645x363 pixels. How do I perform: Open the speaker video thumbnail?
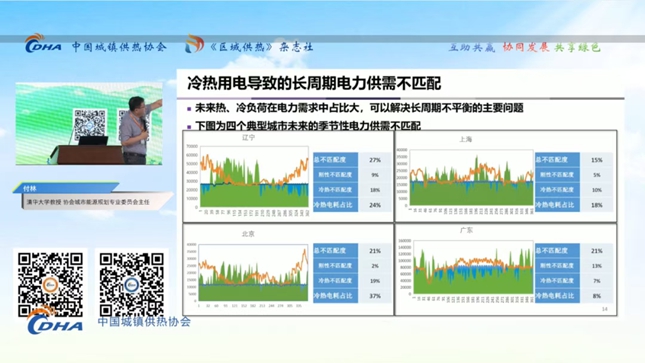point(89,123)
